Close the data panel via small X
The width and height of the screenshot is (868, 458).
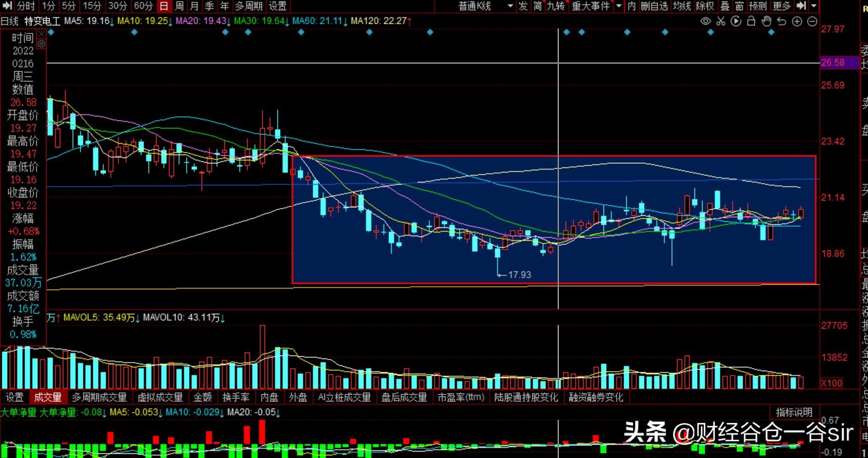41,34
